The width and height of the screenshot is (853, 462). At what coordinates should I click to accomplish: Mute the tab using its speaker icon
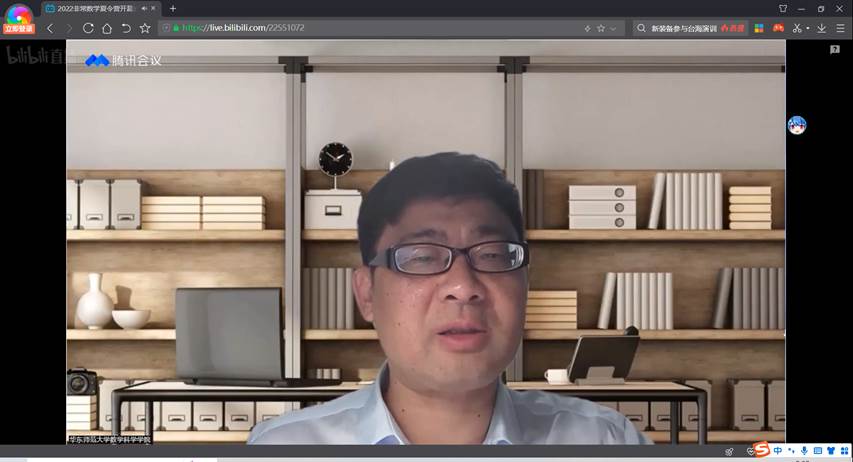(x=141, y=8)
